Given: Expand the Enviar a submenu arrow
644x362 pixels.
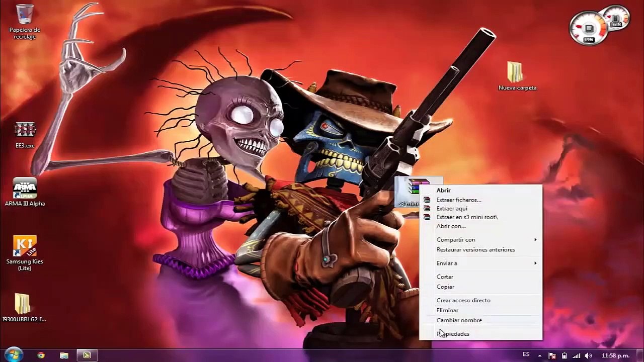Looking at the screenshot, I should pyautogui.click(x=535, y=263).
